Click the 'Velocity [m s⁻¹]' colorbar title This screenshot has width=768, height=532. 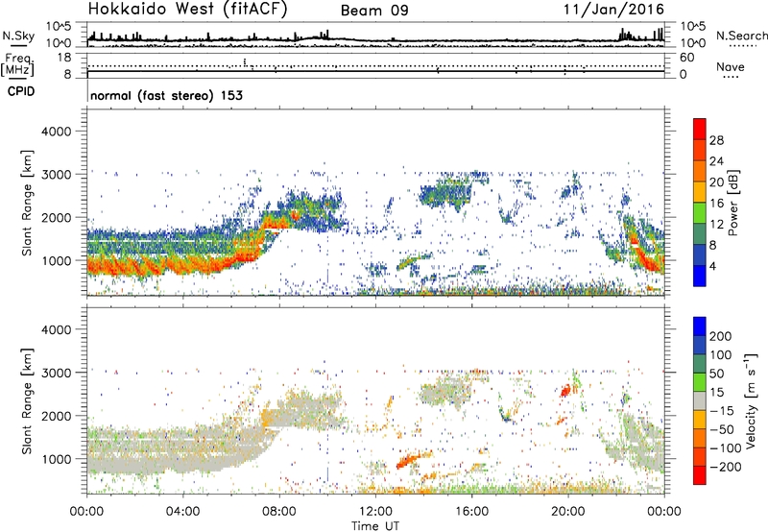(x=750, y=400)
